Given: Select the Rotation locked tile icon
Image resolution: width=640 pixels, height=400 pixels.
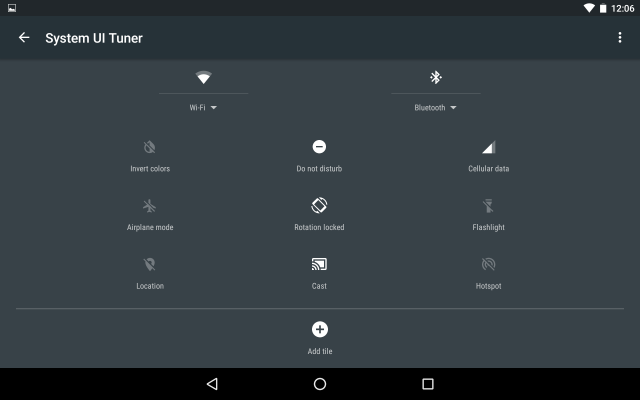Looking at the screenshot, I should [x=319, y=205].
